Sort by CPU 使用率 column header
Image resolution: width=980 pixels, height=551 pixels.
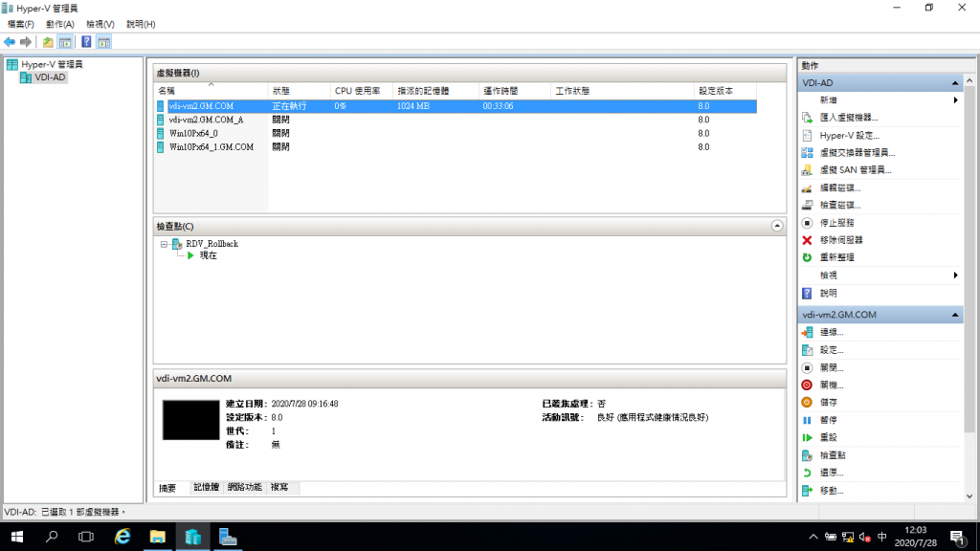coord(361,91)
